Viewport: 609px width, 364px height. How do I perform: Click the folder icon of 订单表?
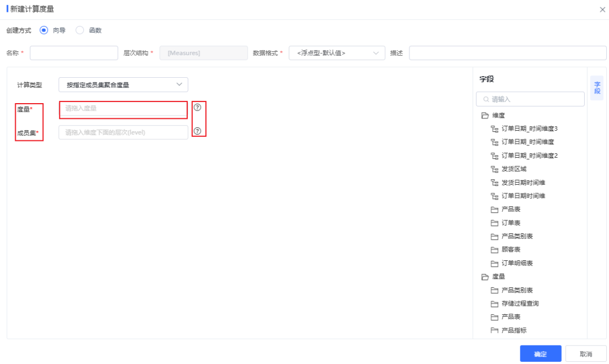(495, 223)
